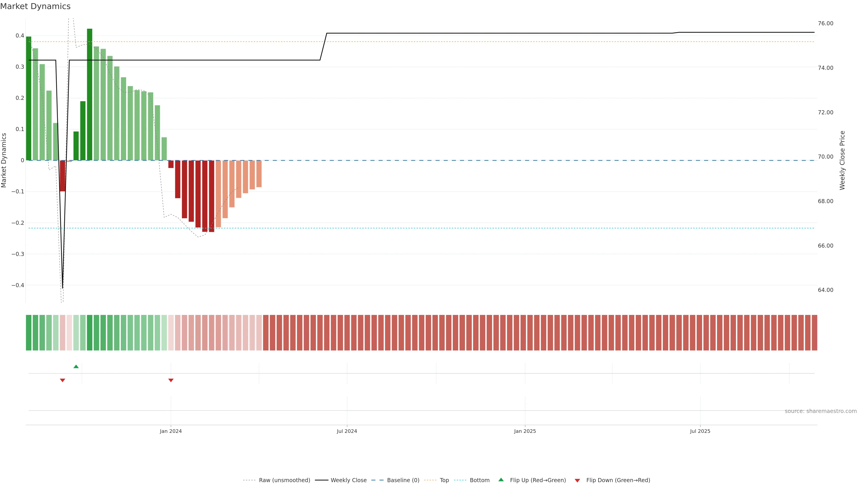This screenshot has width=868, height=488.
Task: Click the source: sharemaestro.com text
Action: pyautogui.click(x=821, y=411)
